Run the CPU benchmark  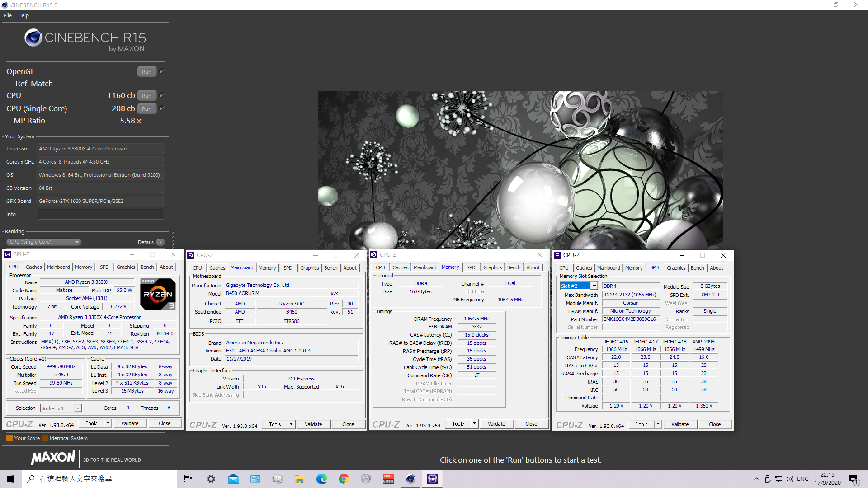pyautogui.click(x=147, y=96)
